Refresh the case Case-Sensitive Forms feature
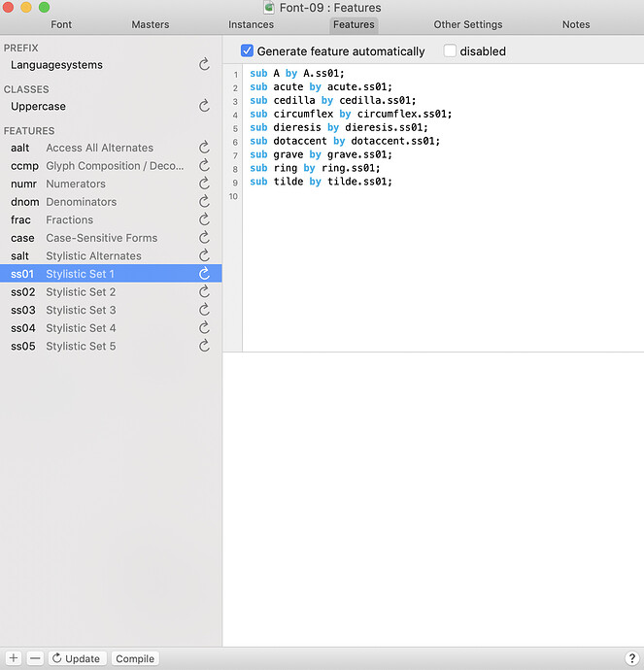 click(x=204, y=238)
